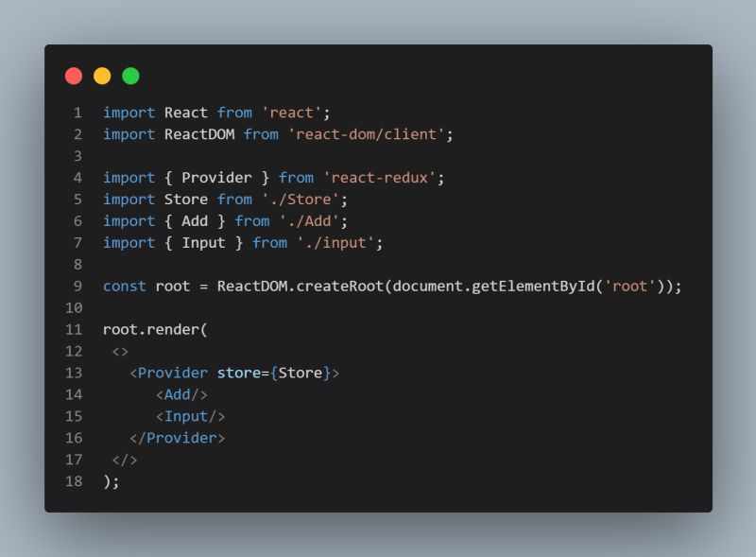Image resolution: width=756 pixels, height=557 pixels.
Task: Click the closing Provider tag on line 16
Action: (x=177, y=438)
